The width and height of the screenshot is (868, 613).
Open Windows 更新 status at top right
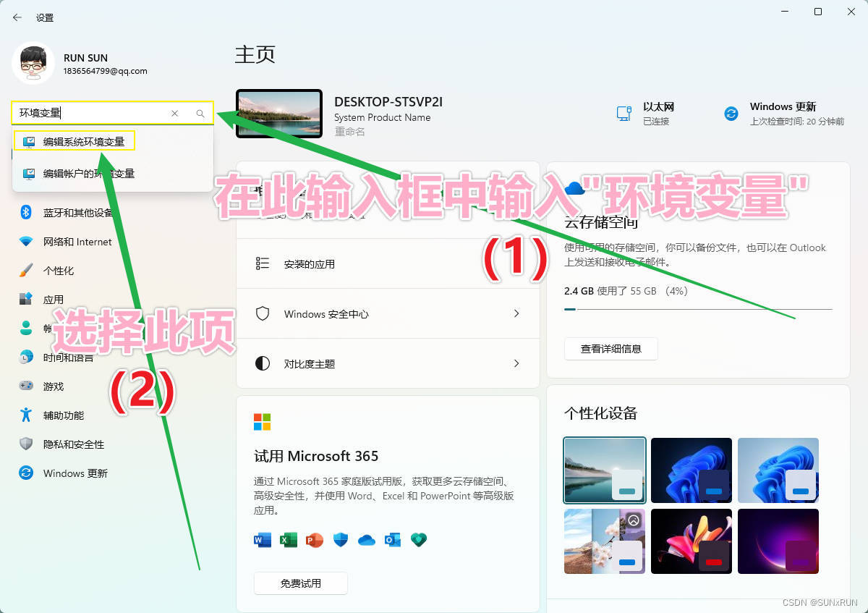pyautogui.click(x=783, y=114)
